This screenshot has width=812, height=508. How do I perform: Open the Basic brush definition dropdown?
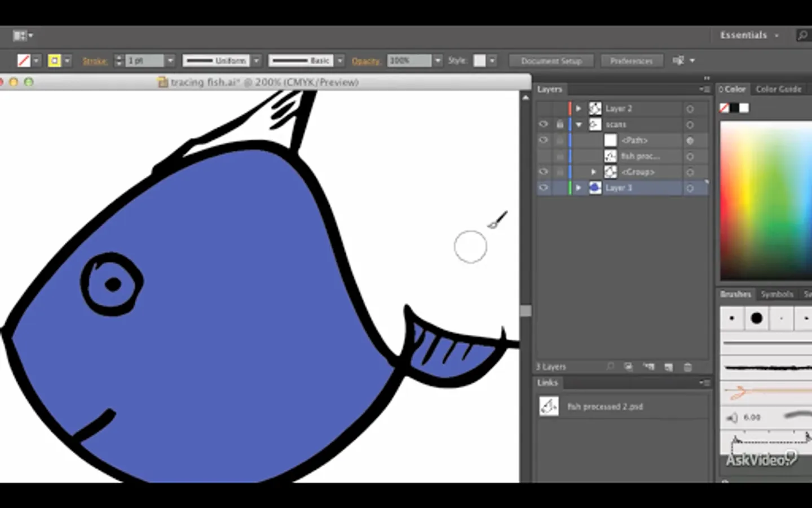click(339, 60)
